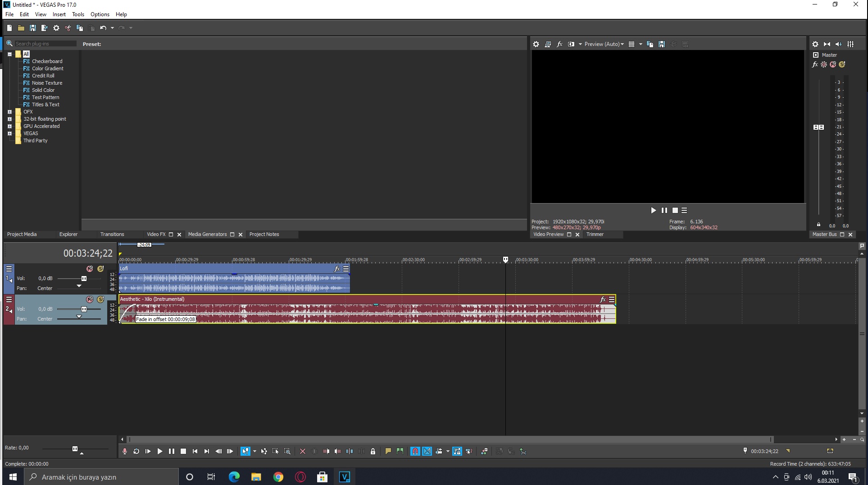
Task: Switch to Transitions tab
Action: click(x=112, y=234)
